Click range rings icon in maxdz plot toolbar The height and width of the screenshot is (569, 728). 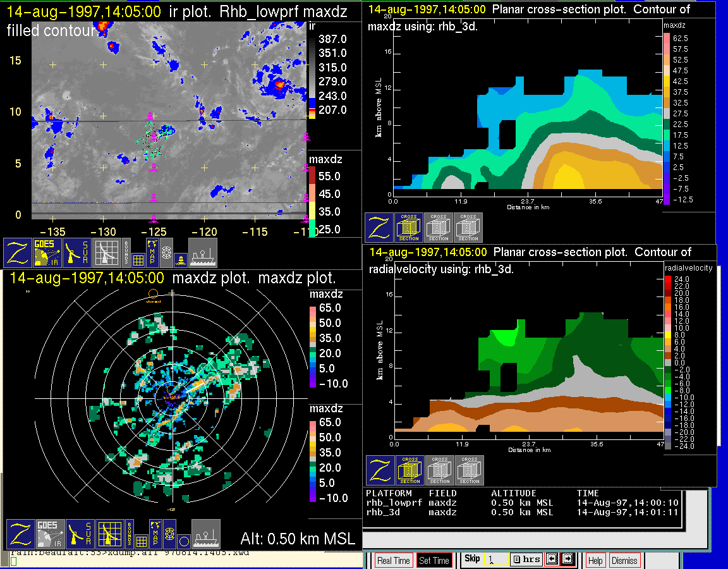click(x=169, y=534)
